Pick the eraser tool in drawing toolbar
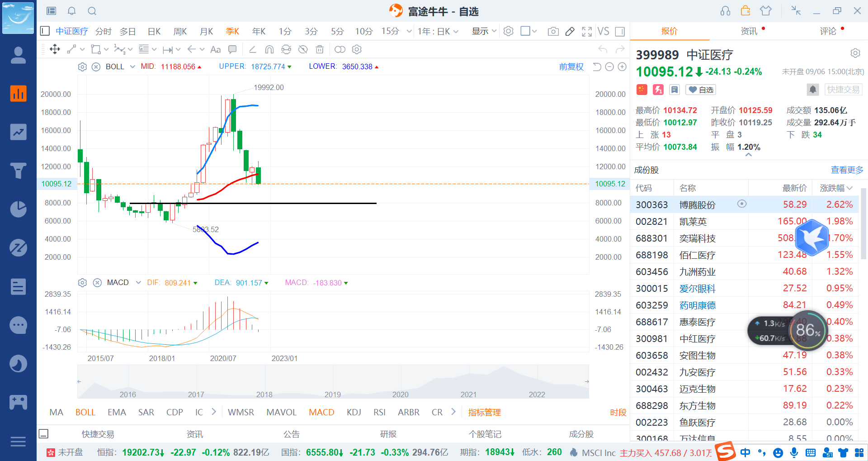The height and width of the screenshot is (461, 868). [x=252, y=49]
